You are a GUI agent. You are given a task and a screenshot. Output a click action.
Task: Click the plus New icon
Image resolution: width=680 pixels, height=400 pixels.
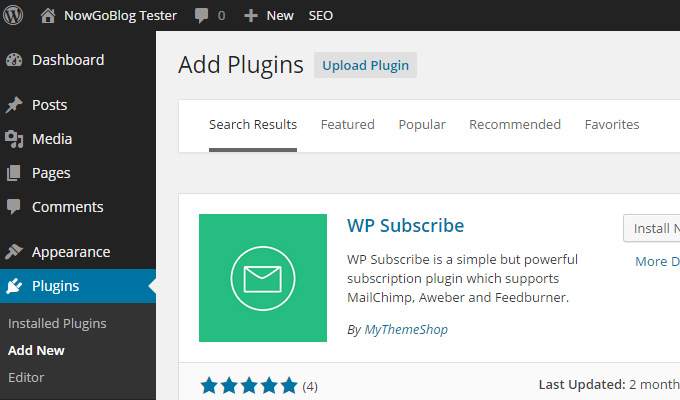(251, 16)
